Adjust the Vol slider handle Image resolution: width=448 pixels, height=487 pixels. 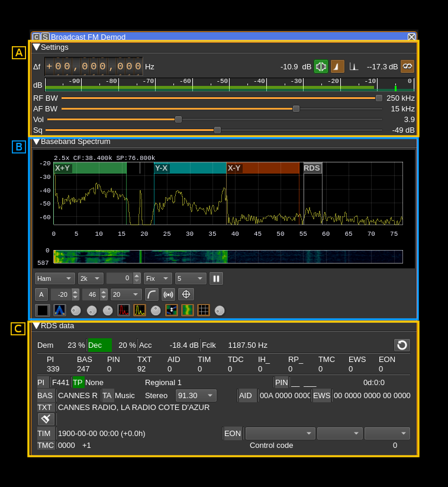tap(178, 119)
